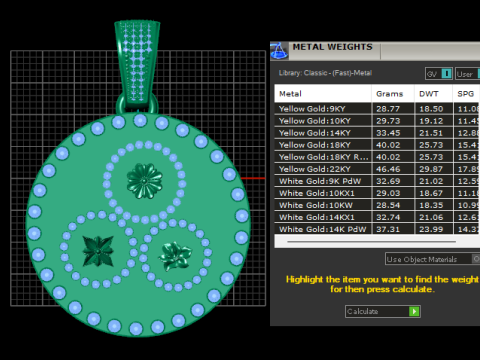Select the Yellow Gold:18KY R... row

pos(377,157)
